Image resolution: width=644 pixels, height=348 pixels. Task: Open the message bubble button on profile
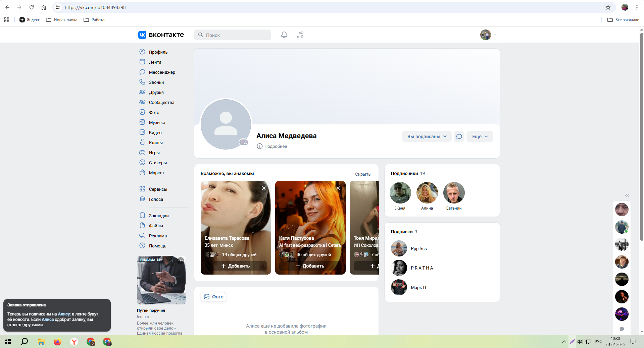pos(459,136)
